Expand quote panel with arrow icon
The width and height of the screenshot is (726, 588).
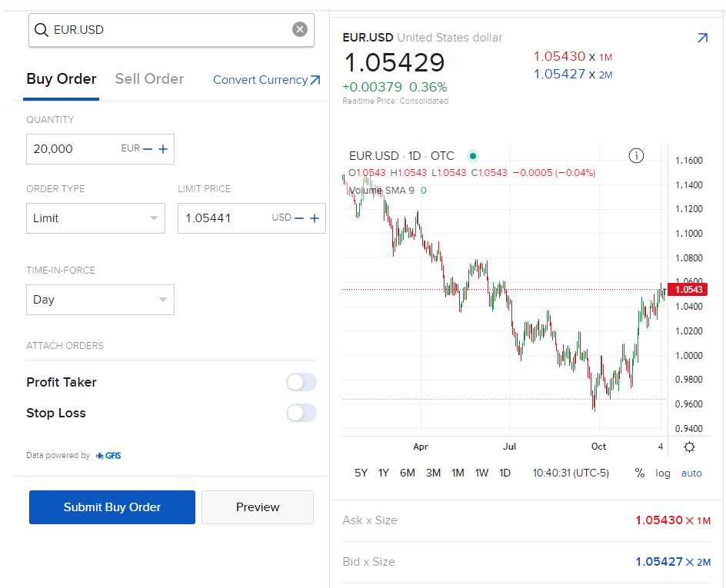point(702,38)
